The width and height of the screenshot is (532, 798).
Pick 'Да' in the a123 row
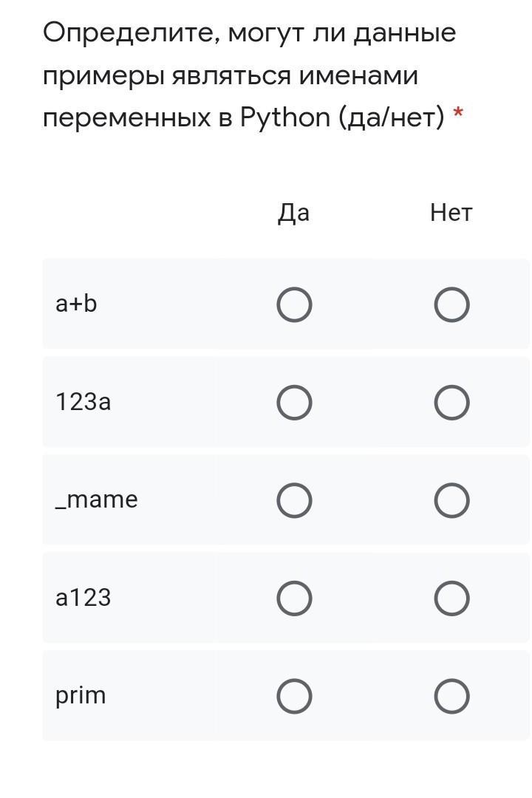point(294,598)
